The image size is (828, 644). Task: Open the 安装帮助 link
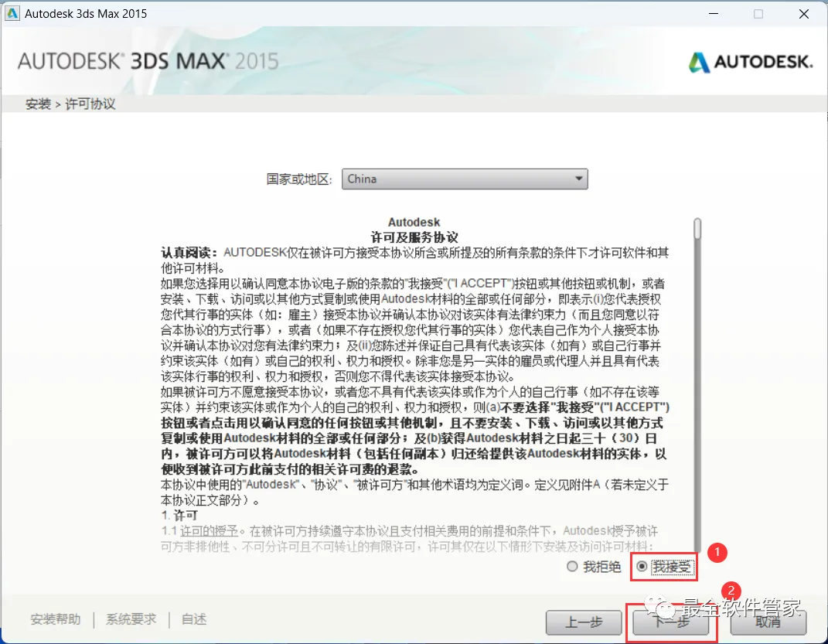click(x=56, y=619)
